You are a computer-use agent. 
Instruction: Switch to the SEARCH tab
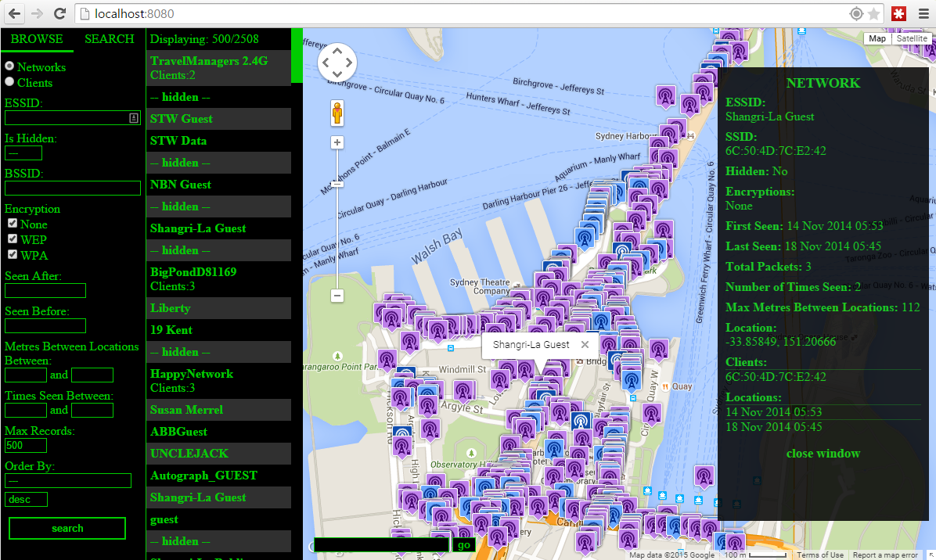pos(110,39)
